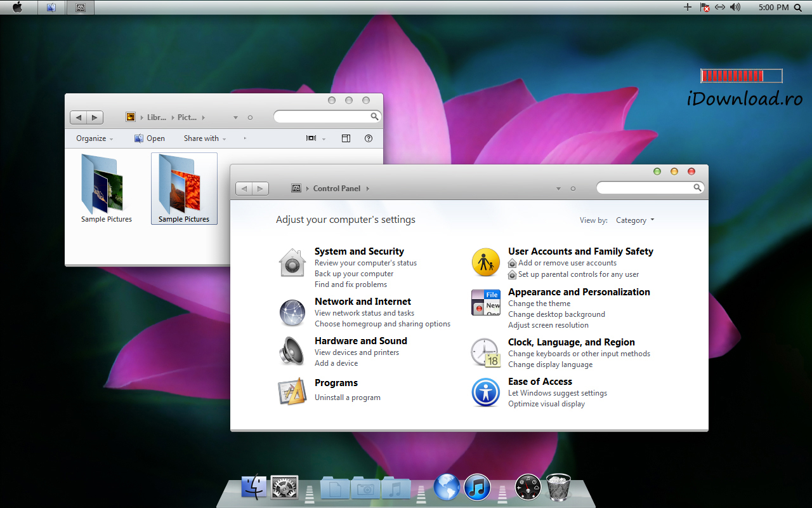The image size is (812, 508).
Task: Select the highlighted Sample Pictures folder thumbnail
Action: 184,185
